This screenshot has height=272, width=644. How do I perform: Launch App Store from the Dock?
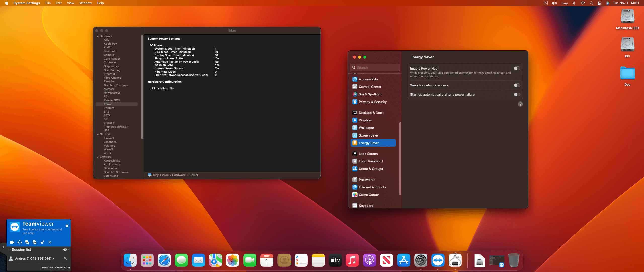pyautogui.click(x=404, y=260)
